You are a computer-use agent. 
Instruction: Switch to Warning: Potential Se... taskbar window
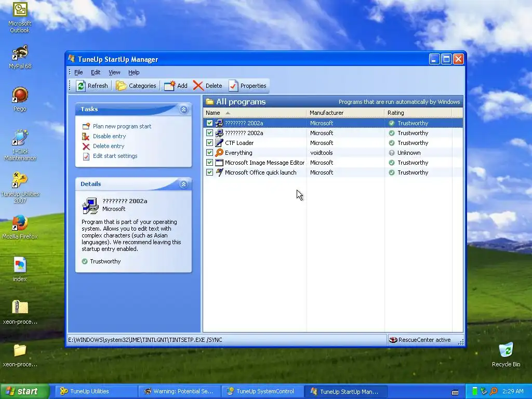point(179,392)
